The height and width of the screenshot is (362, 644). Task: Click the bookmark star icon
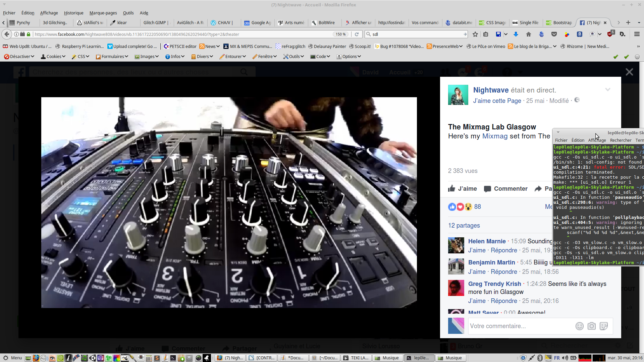tap(475, 34)
